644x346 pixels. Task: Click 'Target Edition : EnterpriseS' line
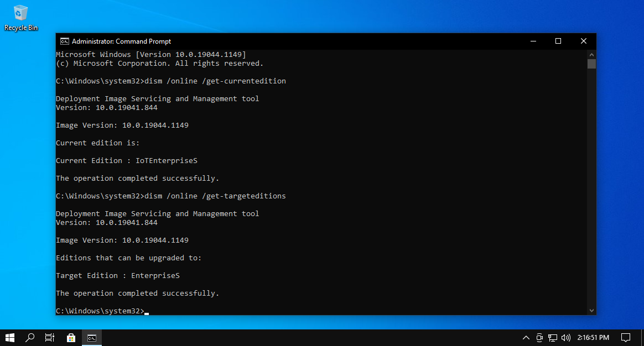click(x=118, y=275)
